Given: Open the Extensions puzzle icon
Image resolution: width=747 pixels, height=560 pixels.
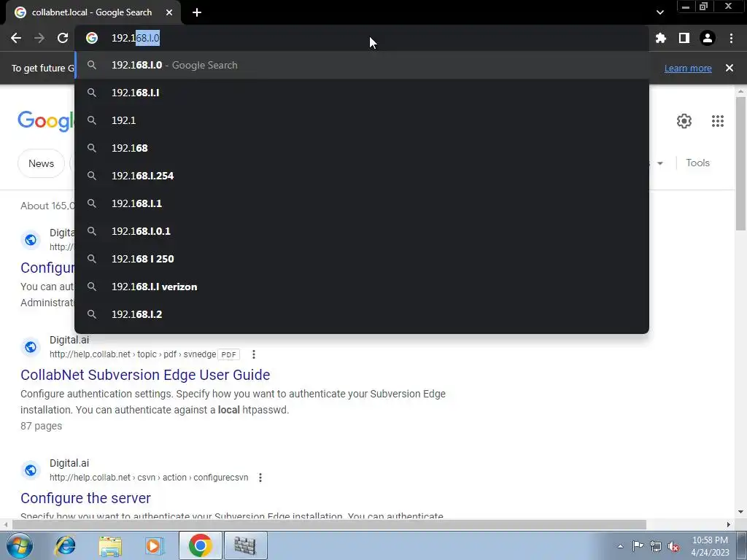Looking at the screenshot, I should [661, 38].
